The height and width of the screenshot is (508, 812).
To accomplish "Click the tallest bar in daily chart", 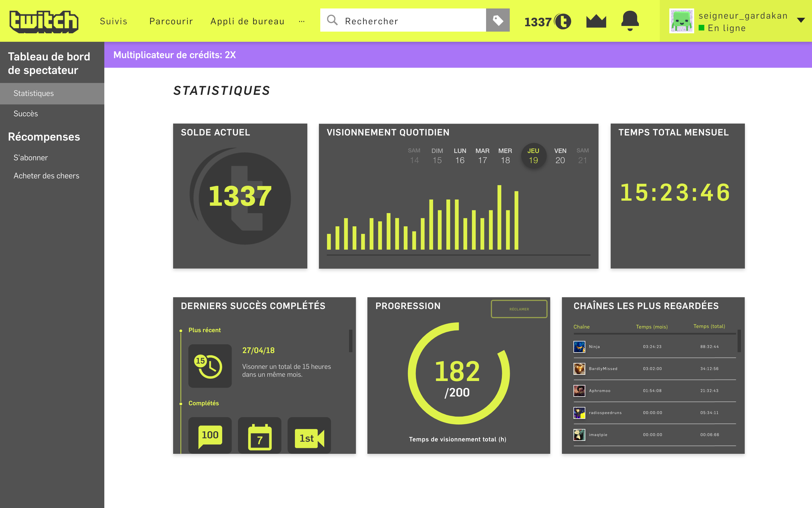I will point(499,217).
